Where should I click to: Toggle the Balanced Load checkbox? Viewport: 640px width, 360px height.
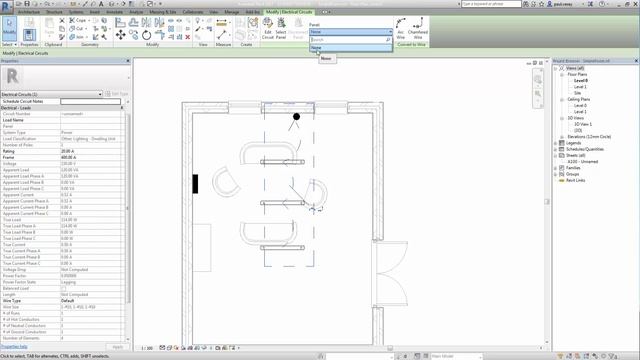point(63,289)
